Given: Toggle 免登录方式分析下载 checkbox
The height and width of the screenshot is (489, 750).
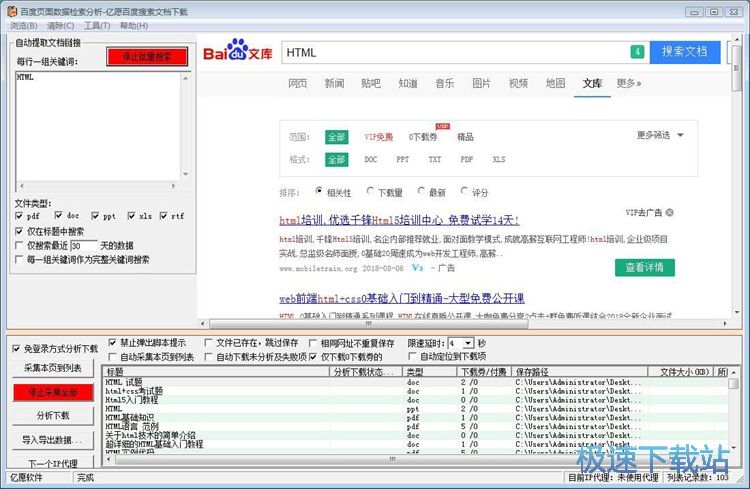Looking at the screenshot, I should pos(16,349).
